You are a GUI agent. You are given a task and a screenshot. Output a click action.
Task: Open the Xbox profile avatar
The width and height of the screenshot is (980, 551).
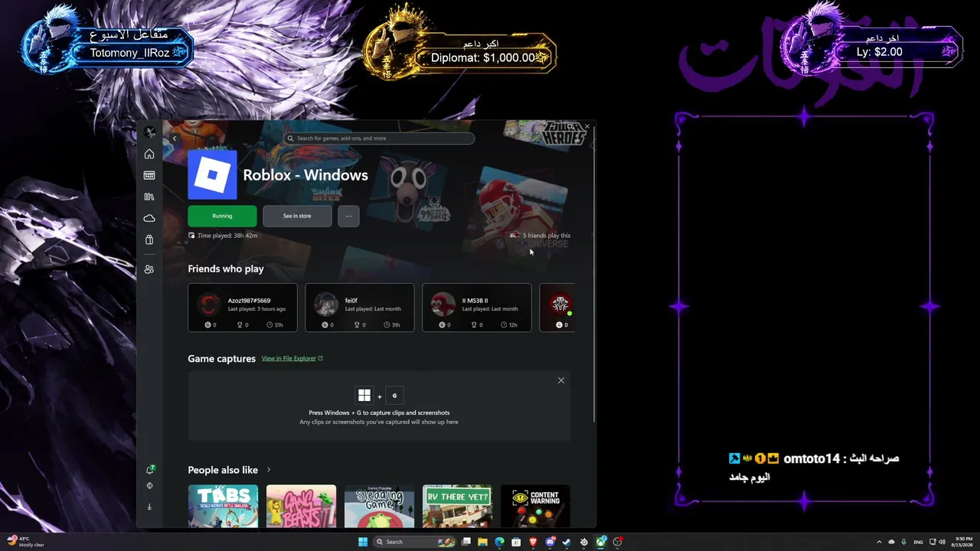149,132
